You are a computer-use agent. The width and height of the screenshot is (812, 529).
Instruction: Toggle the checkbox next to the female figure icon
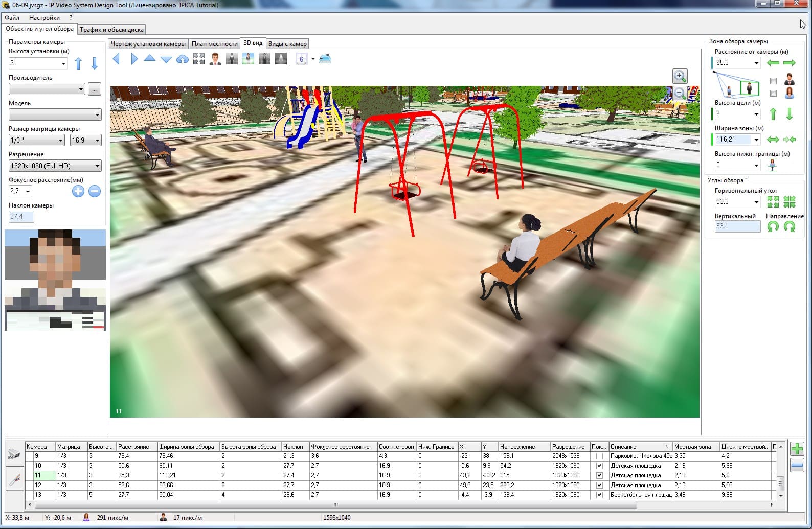tap(773, 94)
